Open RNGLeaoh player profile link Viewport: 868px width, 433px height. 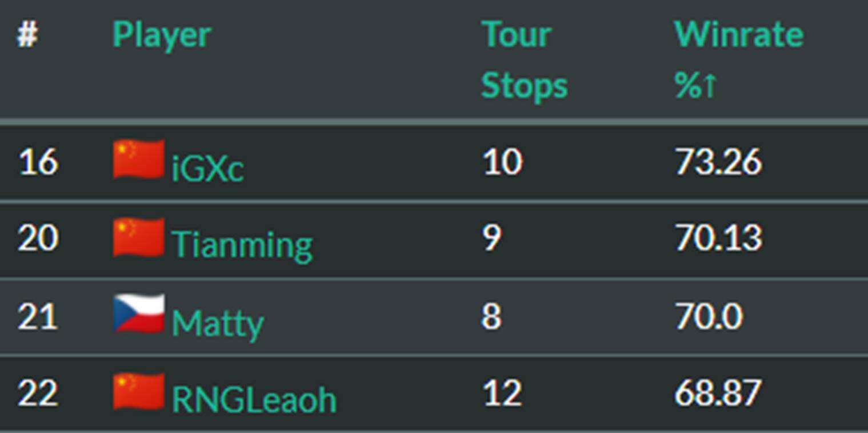pyautogui.click(x=254, y=400)
